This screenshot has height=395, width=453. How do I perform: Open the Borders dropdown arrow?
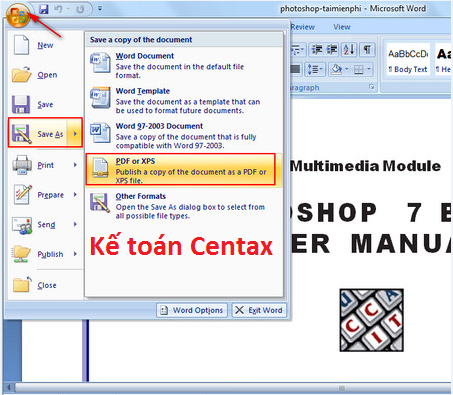(x=369, y=69)
